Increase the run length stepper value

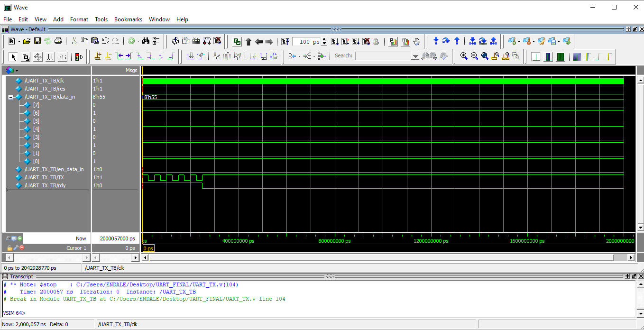[324, 39]
